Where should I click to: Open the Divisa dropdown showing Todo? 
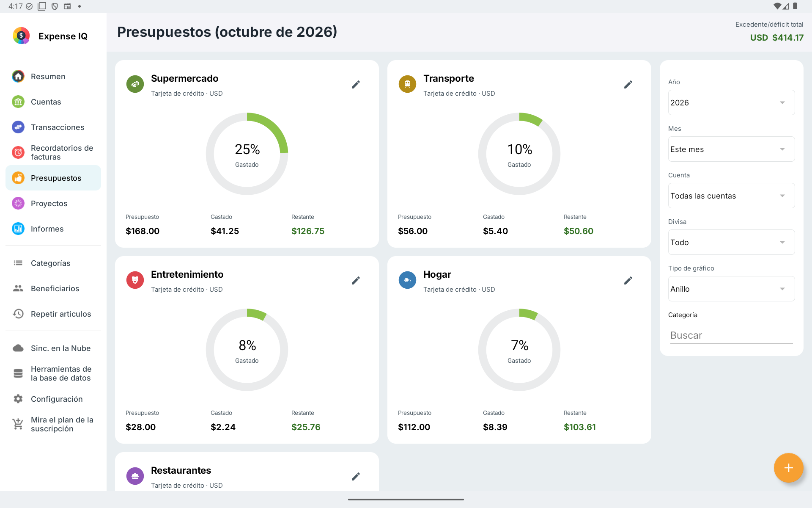(x=731, y=242)
